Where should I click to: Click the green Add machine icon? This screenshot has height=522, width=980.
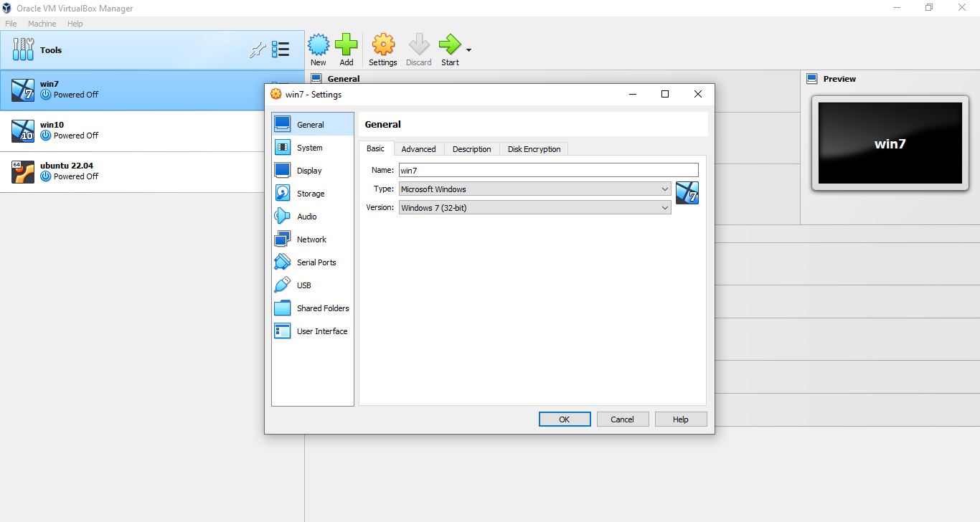click(347, 44)
